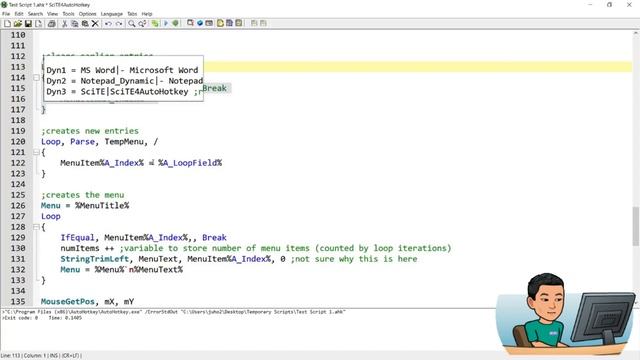Image resolution: width=640 pixels, height=360 pixels.
Task: Open the View menu
Action: (x=53, y=14)
